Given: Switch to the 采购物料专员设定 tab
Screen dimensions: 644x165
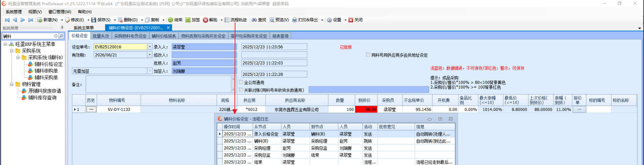Looking at the screenshot, I should pyautogui.click(x=130, y=36).
